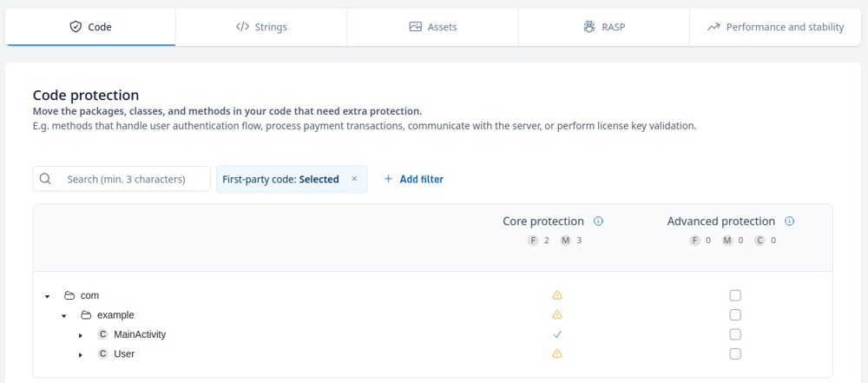Click the warning icon in the com row
The image size is (868, 383).
click(557, 295)
